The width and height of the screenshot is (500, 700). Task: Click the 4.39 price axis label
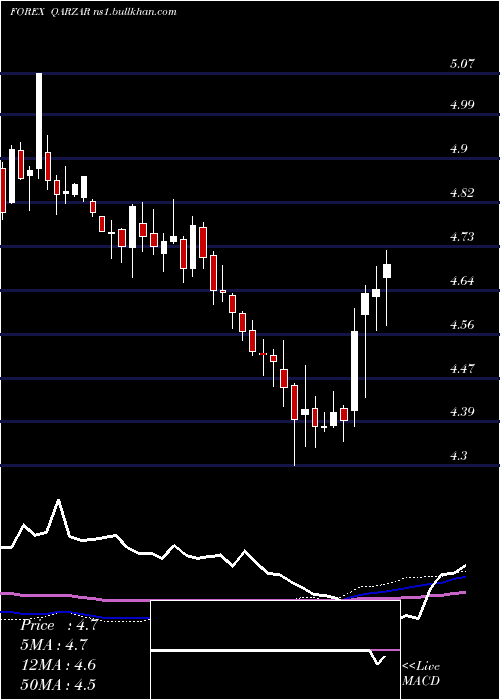tap(462, 411)
